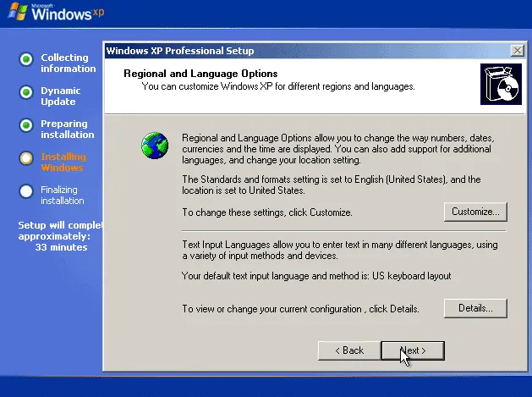Click the 'Installing Windows' label
This screenshot has width=532, height=397.
point(63,162)
